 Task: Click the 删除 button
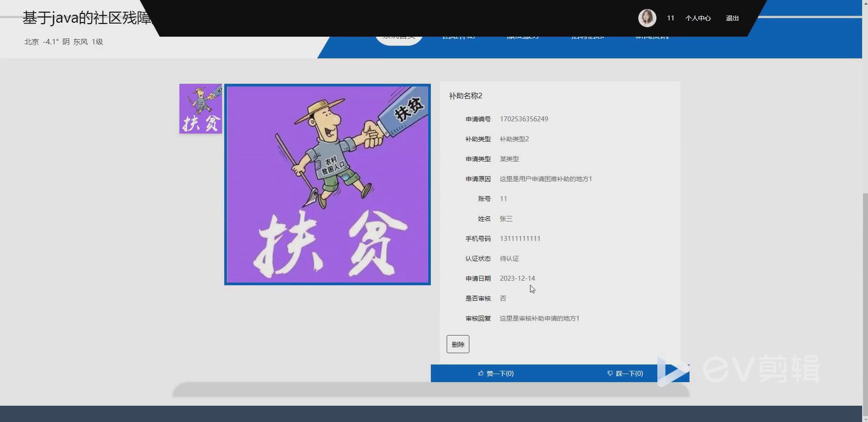458,344
